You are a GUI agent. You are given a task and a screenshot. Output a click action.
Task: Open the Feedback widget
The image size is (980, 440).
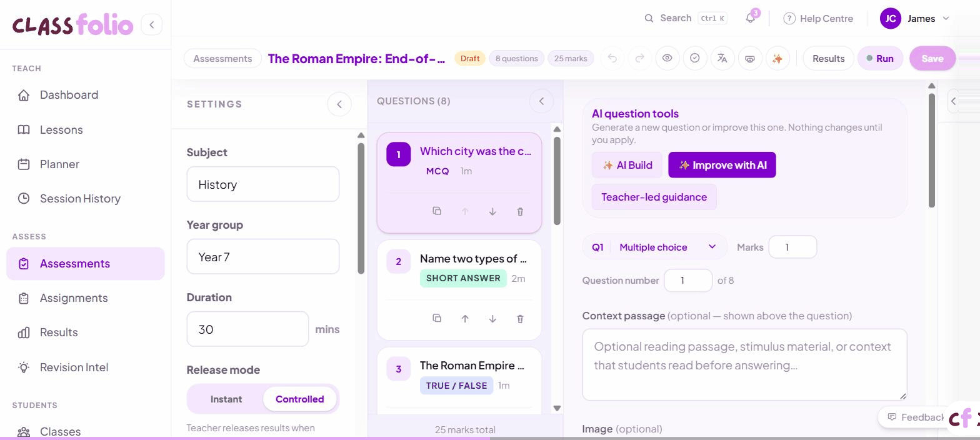[x=915, y=417]
